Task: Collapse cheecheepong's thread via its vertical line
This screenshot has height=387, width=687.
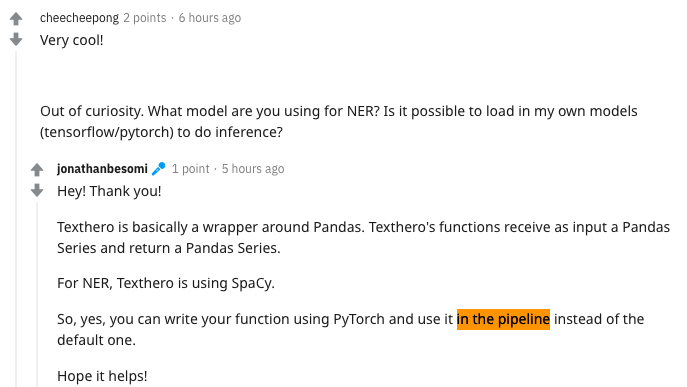Action: [x=16, y=219]
